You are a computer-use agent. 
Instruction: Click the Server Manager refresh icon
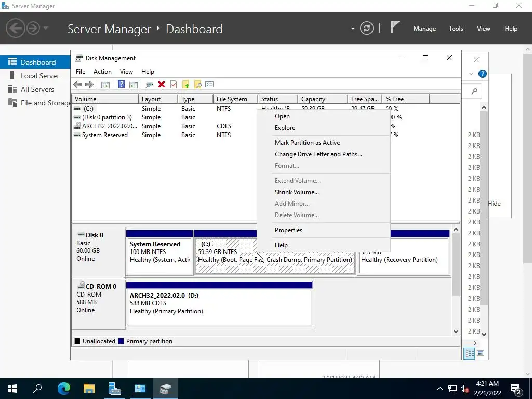(x=367, y=28)
